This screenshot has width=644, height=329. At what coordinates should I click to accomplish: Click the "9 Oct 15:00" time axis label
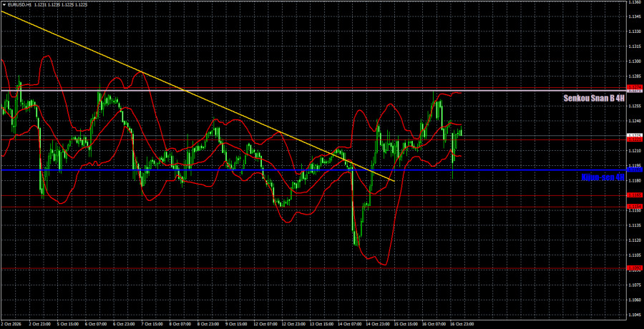coord(235,324)
